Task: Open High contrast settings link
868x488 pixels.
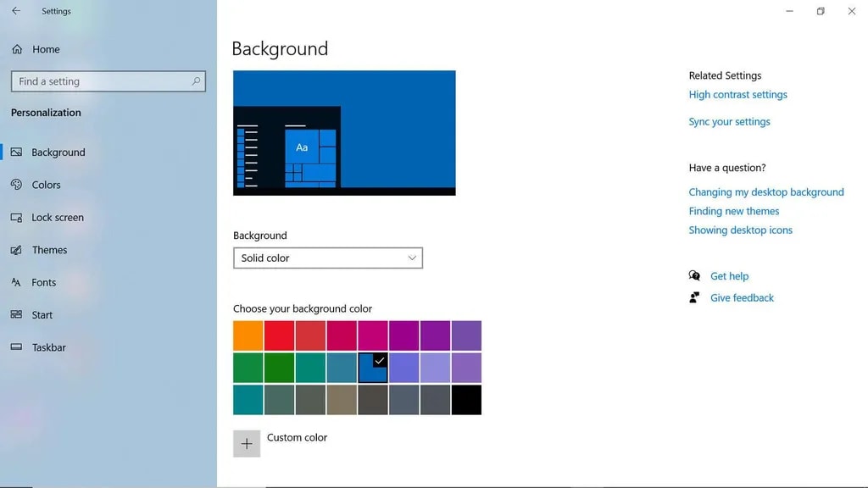Action: coord(737,95)
